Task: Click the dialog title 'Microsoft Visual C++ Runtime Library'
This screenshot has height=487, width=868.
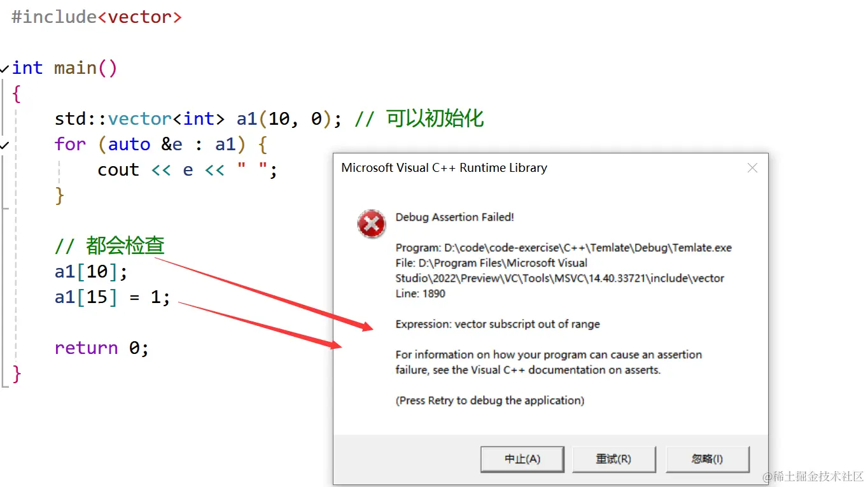Action: [444, 168]
